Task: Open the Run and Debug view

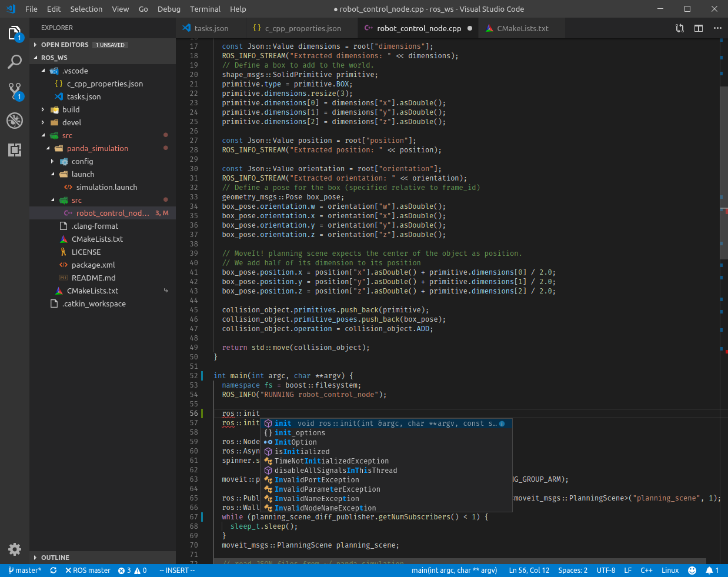Action: click(x=15, y=120)
